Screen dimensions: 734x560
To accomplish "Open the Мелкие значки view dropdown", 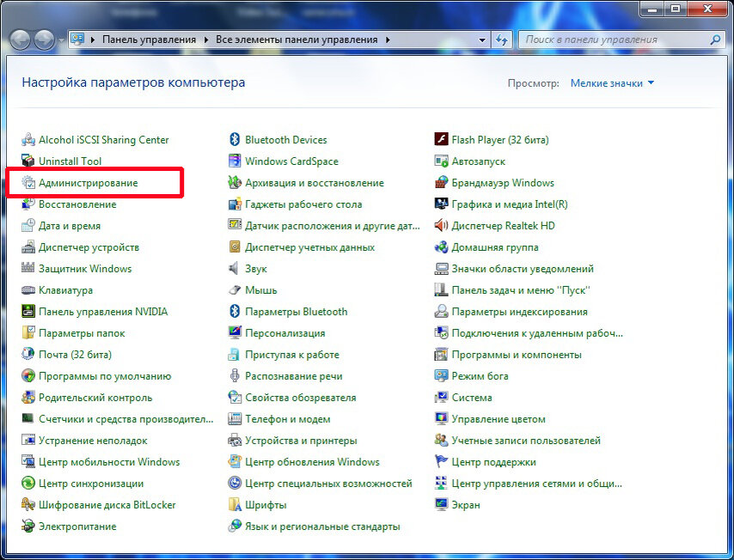I will (612, 83).
